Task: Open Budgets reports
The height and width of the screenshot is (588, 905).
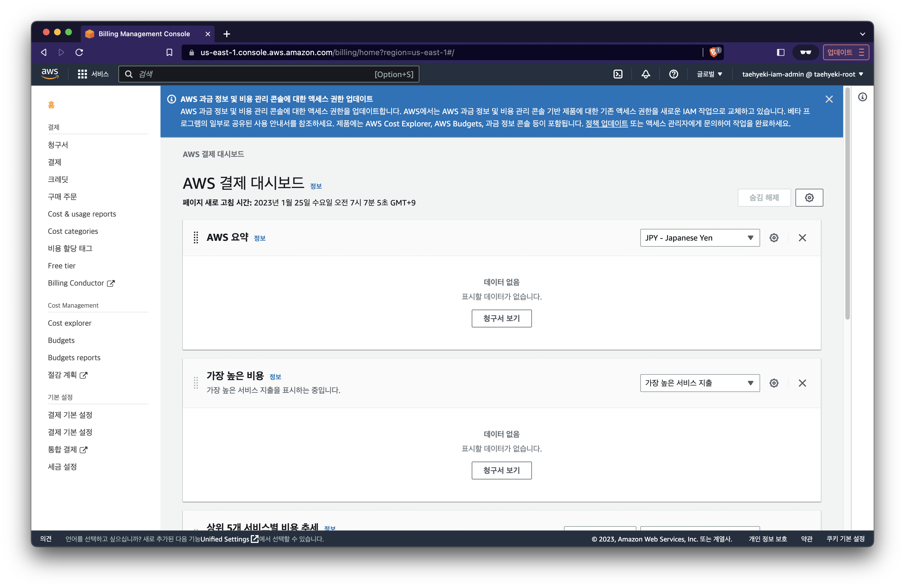Action: [x=74, y=358]
